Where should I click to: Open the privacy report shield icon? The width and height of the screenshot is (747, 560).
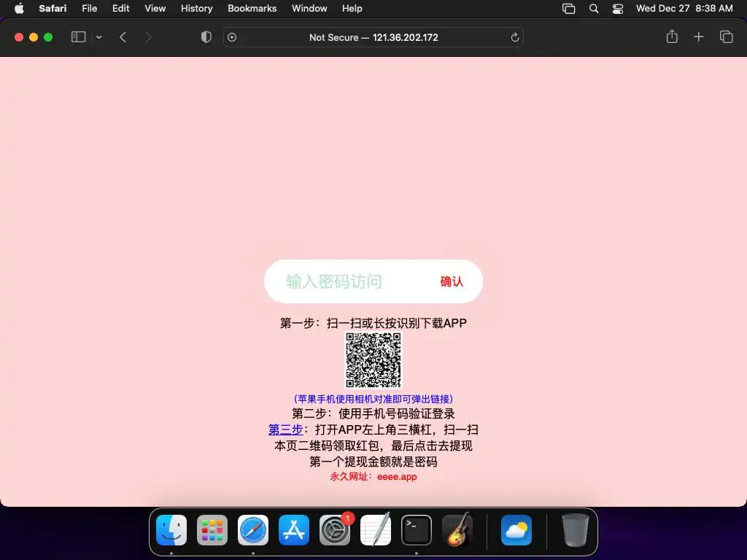(x=206, y=37)
